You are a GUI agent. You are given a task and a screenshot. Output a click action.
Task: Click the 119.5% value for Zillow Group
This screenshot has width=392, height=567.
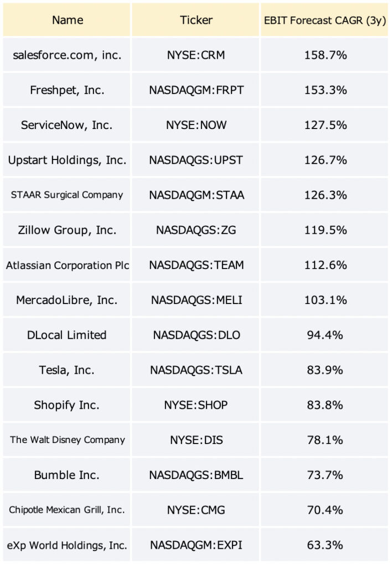[324, 230]
